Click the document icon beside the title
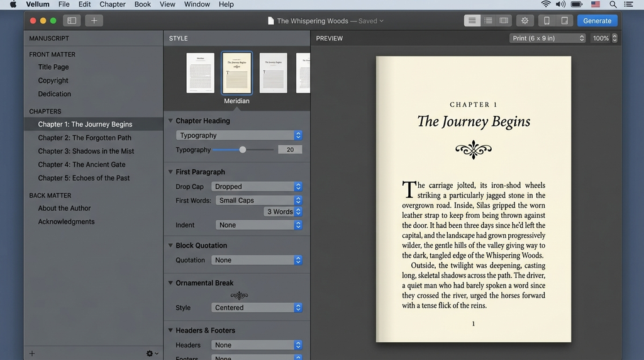Viewport: 644px width, 360px height. point(270,21)
